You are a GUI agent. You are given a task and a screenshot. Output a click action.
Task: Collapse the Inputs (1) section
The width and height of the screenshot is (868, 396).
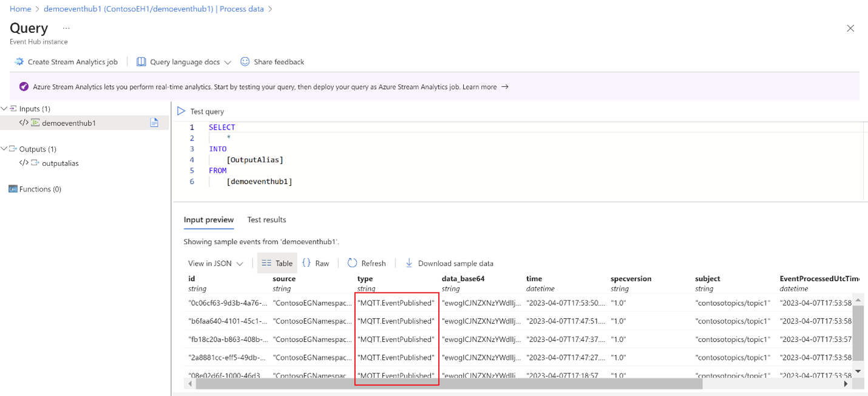[x=5, y=108]
